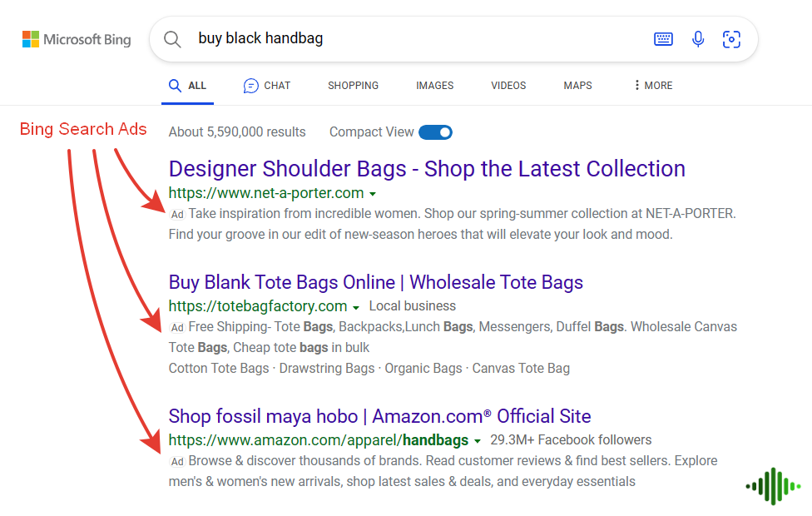Open the Shop fossil maya hobo Amazon link
812x516 pixels.
point(379,416)
